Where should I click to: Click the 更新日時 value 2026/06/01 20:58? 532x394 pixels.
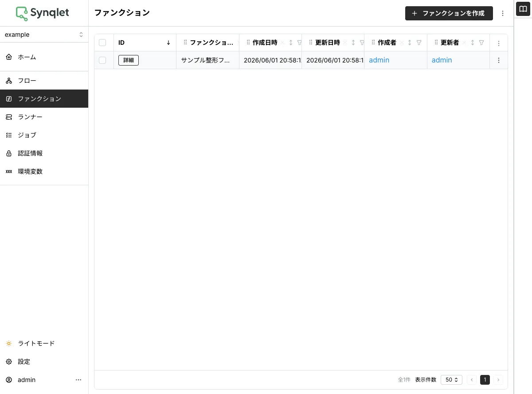tap(335, 60)
